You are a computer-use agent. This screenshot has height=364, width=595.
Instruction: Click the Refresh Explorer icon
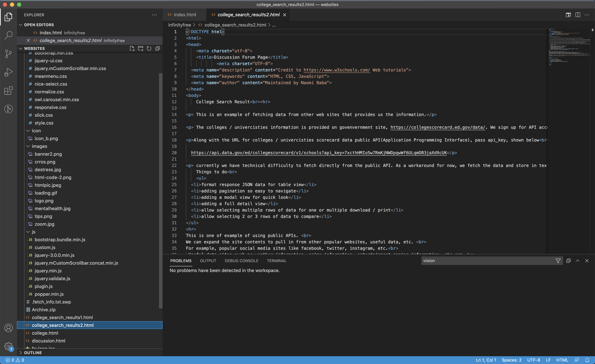(x=149, y=48)
